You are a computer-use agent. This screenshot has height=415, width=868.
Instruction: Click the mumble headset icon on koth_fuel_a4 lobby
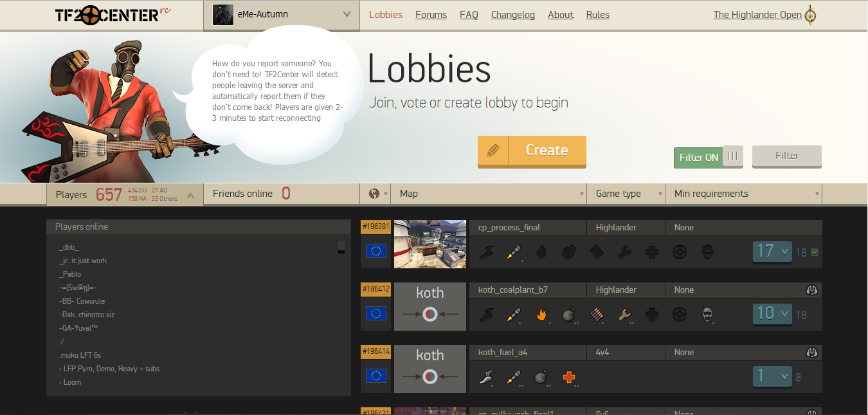[x=811, y=353]
